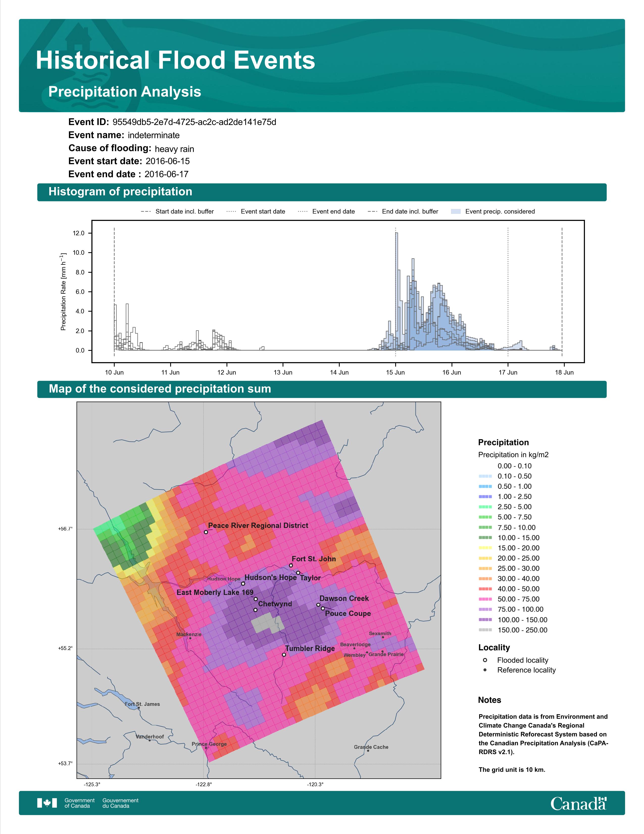Click 'Event precip. considered' legend swatch
Screen dimensions: 644x834
pos(456,212)
